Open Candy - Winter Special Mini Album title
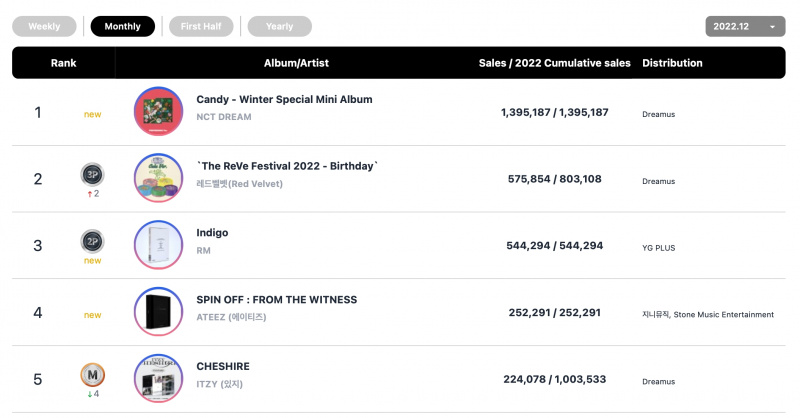Image resolution: width=800 pixels, height=418 pixels. click(284, 100)
